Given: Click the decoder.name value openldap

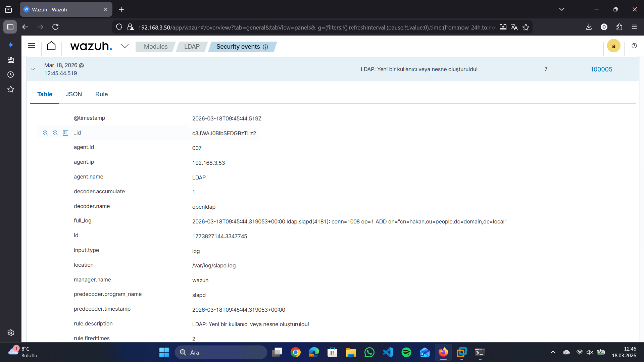Looking at the screenshot, I should (204, 207).
